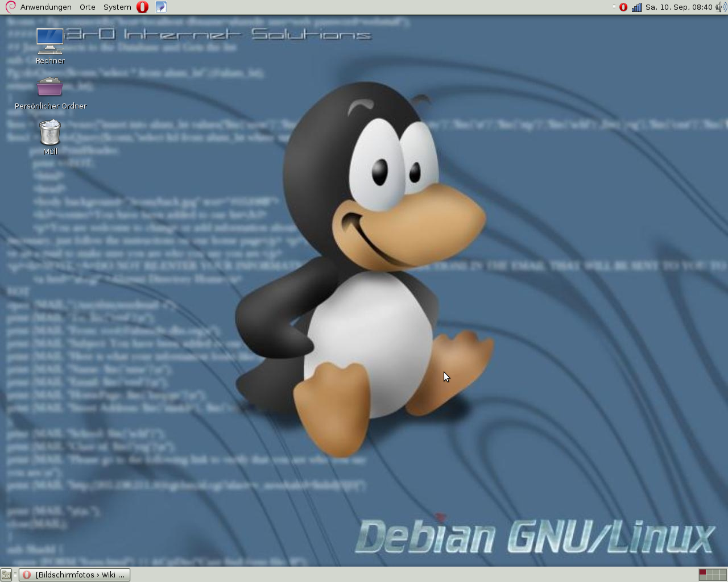Click the notification area grip handle
Screen dimensions: 728x582
614,7
